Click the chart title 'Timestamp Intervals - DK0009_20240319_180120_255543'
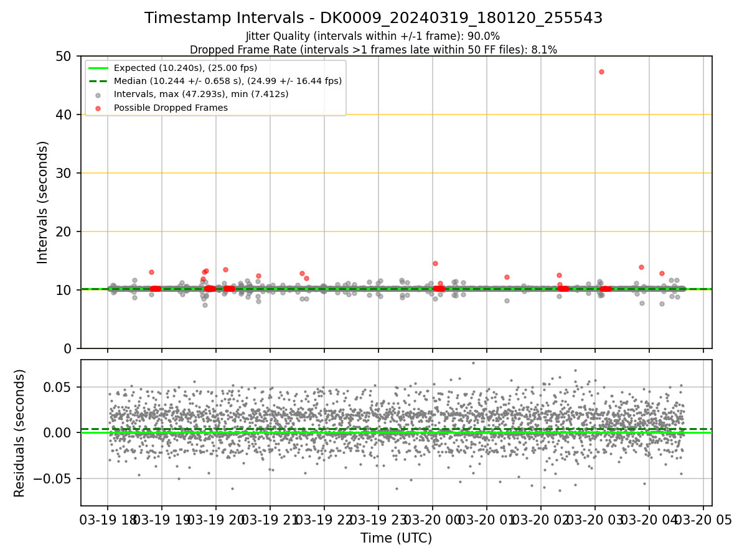 point(374,18)
